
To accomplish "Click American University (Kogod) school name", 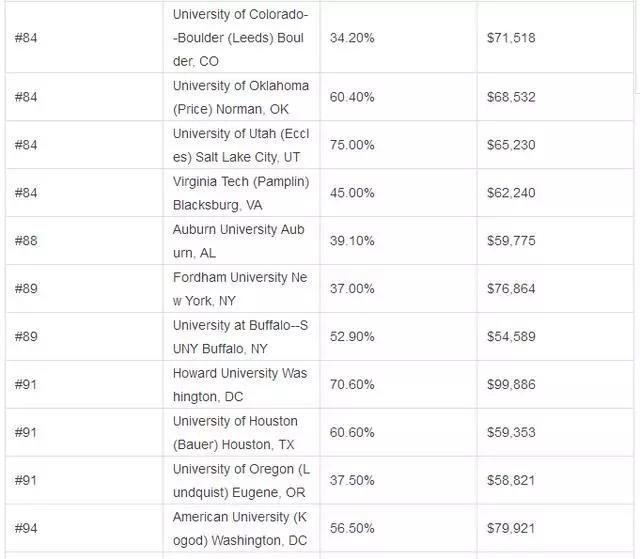I will (x=240, y=529).
